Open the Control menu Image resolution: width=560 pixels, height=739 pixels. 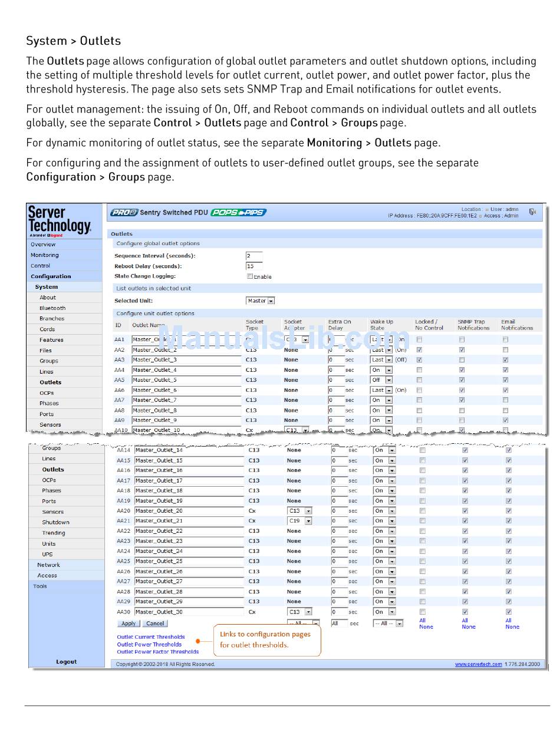click(x=41, y=266)
